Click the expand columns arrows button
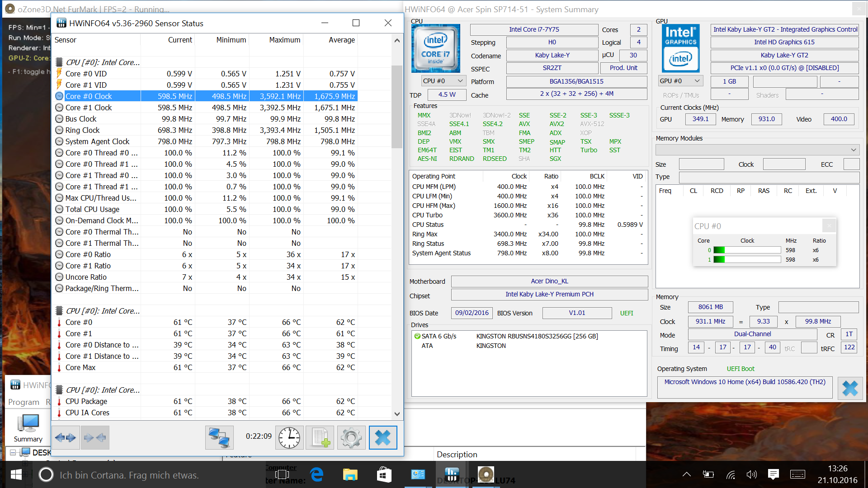This screenshot has width=868, height=488. point(66,437)
